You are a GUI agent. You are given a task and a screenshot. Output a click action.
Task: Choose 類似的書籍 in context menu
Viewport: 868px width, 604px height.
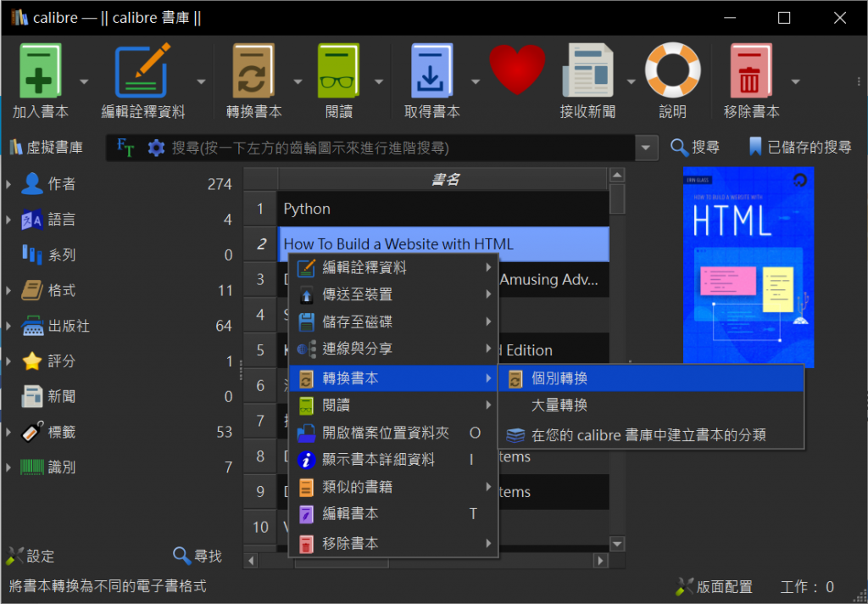pos(393,487)
